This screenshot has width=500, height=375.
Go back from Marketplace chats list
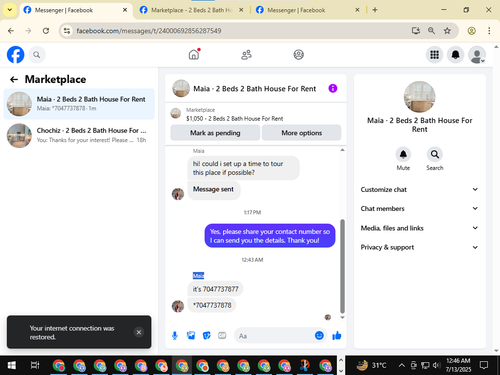click(14, 79)
